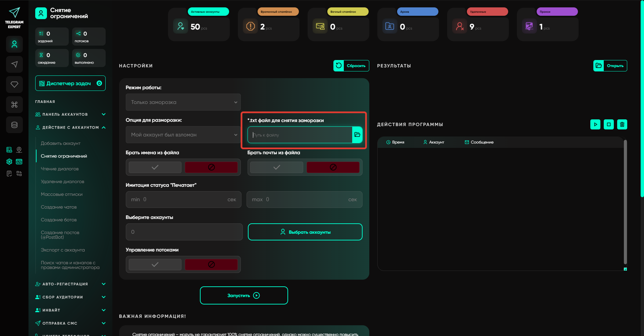
Task: Clear the log with the trash icon
Action: point(622,124)
